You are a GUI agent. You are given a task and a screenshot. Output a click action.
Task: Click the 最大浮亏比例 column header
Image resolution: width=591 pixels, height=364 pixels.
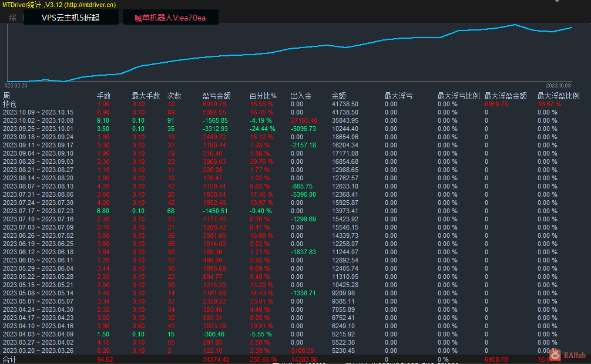(x=458, y=96)
